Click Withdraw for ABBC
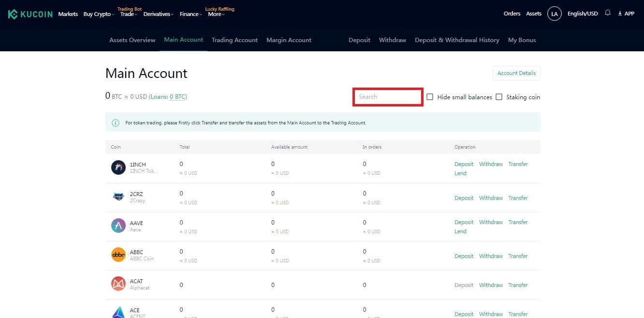 point(491,256)
